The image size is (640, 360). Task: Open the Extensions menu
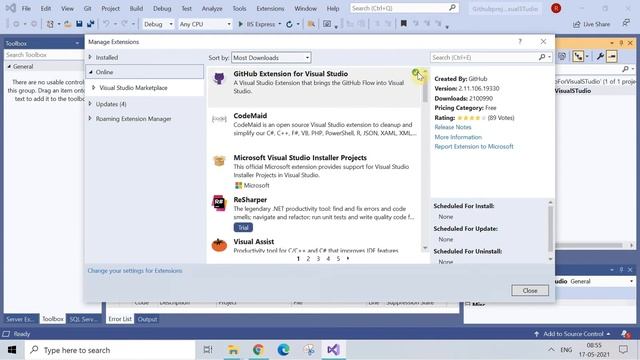click(270, 8)
